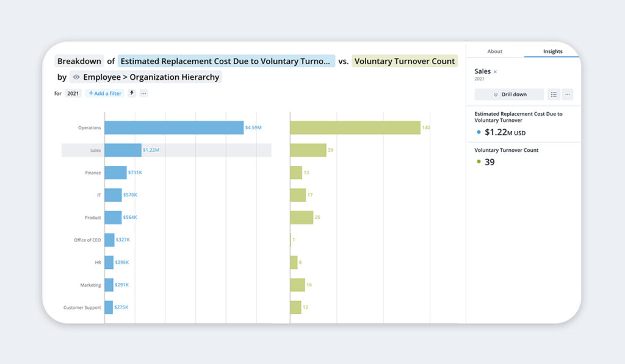Select the Operations $4.59M blue bar
The height and width of the screenshot is (364, 625).
click(174, 127)
